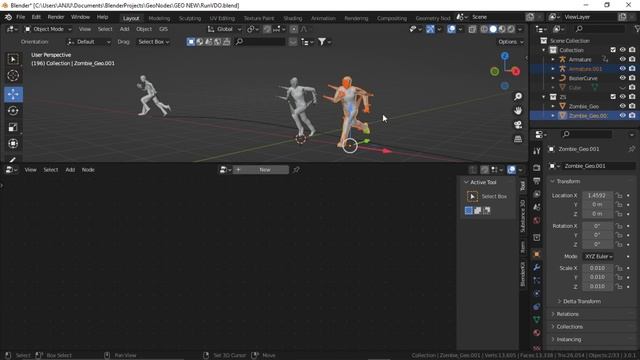Click the Zombie_Geo.001 object name field
This screenshot has height=360, width=640.
598,166
